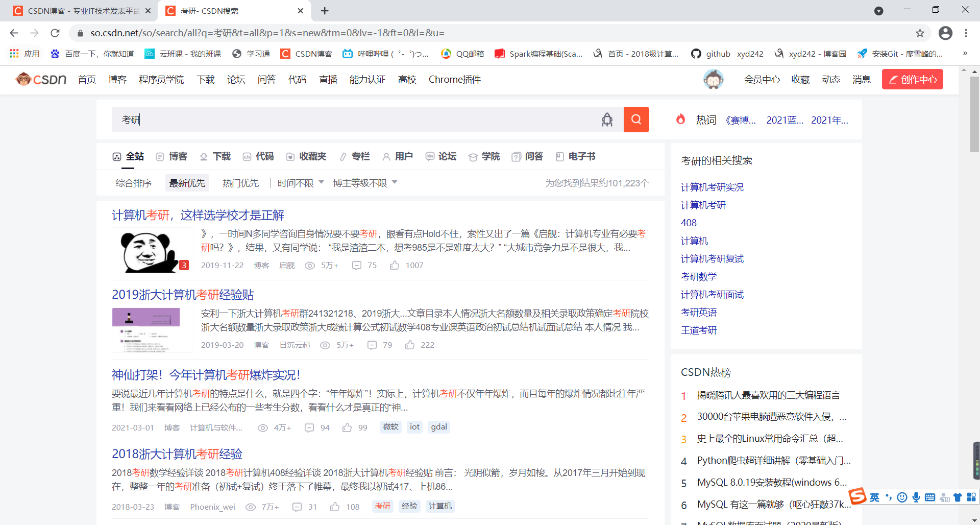Click the browser address bar URL

[x=267, y=33]
